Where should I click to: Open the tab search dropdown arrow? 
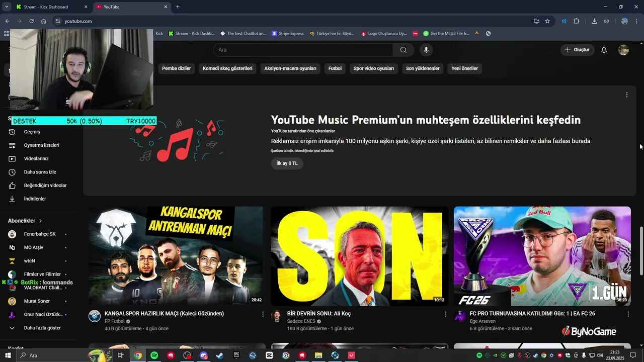[7, 7]
